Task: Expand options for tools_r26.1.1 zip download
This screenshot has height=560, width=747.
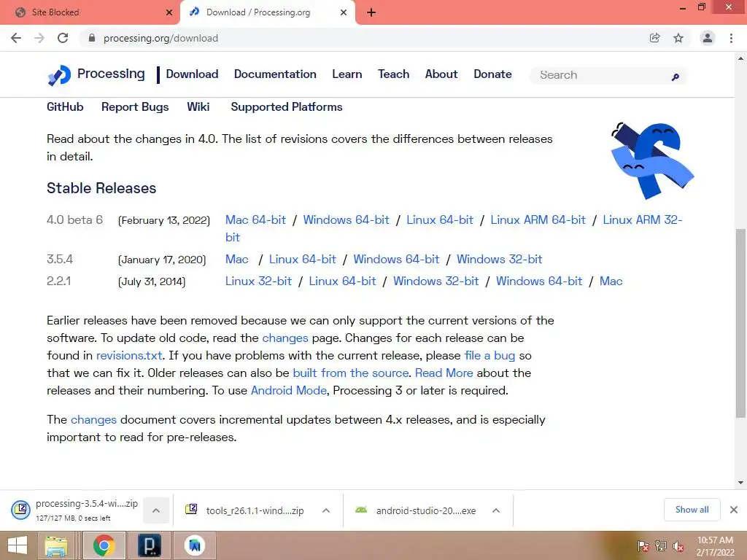Action: pyautogui.click(x=326, y=510)
